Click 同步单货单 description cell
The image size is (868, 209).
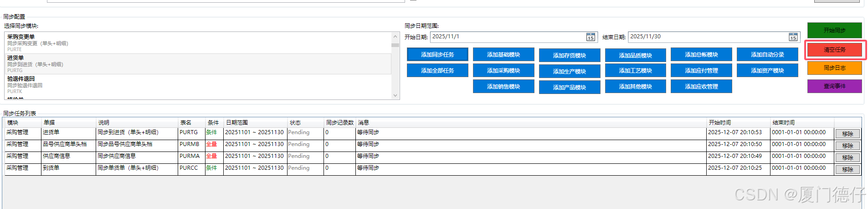pos(137,168)
